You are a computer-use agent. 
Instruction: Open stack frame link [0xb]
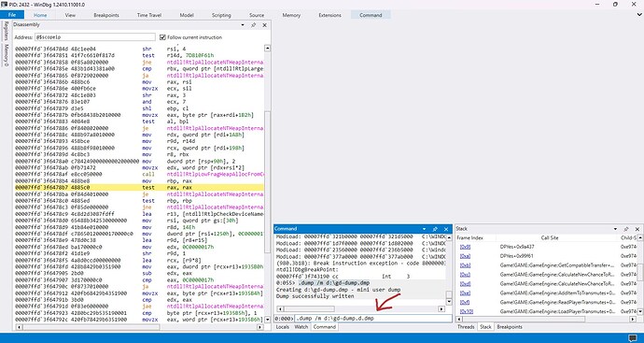pyautogui.click(x=466, y=265)
